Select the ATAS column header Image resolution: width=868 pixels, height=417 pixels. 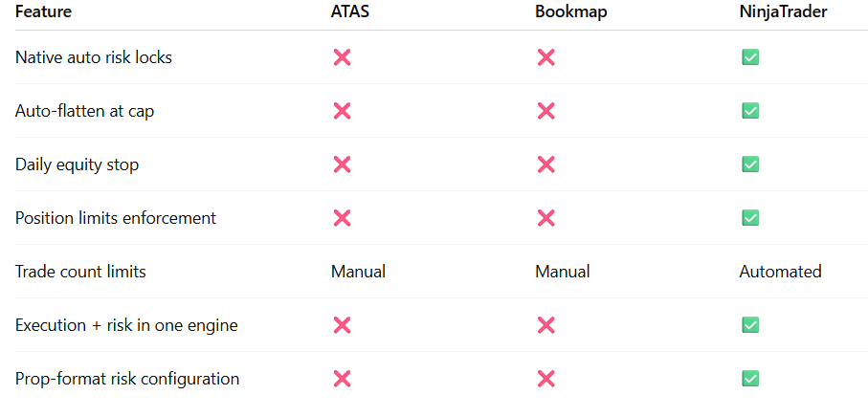pyautogui.click(x=350, y=11)
